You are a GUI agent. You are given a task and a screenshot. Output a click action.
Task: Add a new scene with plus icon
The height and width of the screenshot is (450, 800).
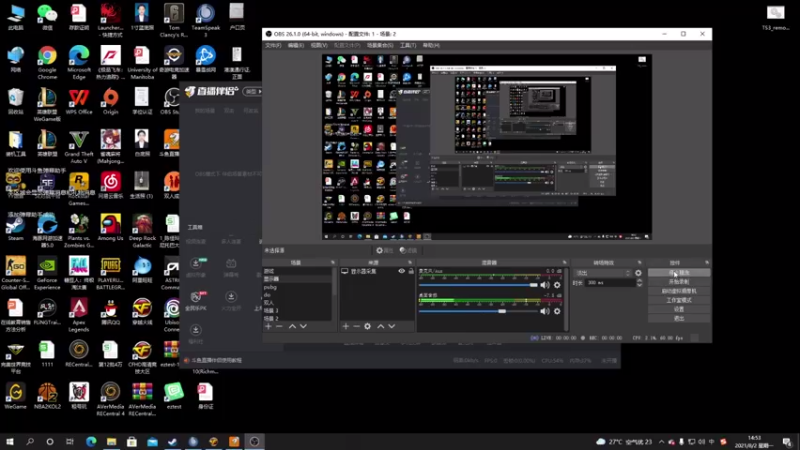(x=268, y=326)
